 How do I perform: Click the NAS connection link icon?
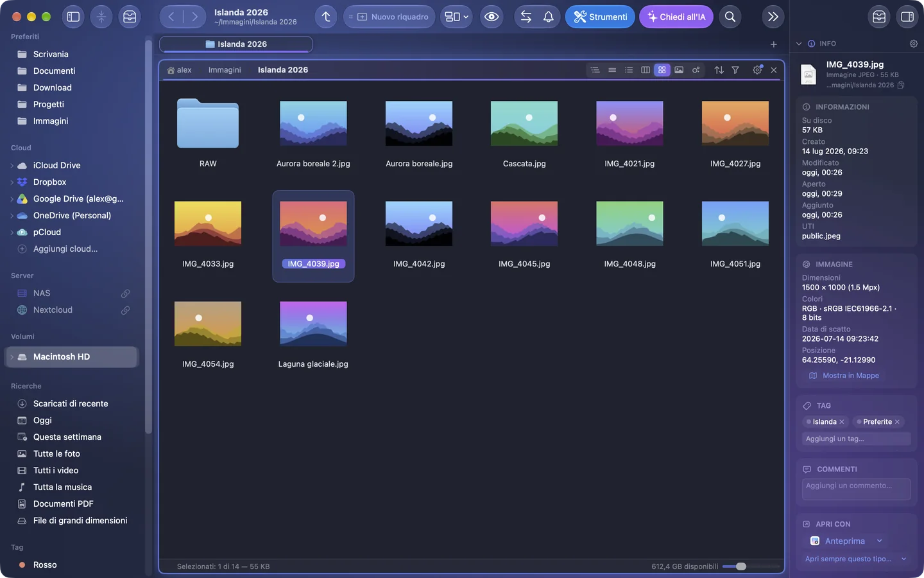(x=126, y=293)
